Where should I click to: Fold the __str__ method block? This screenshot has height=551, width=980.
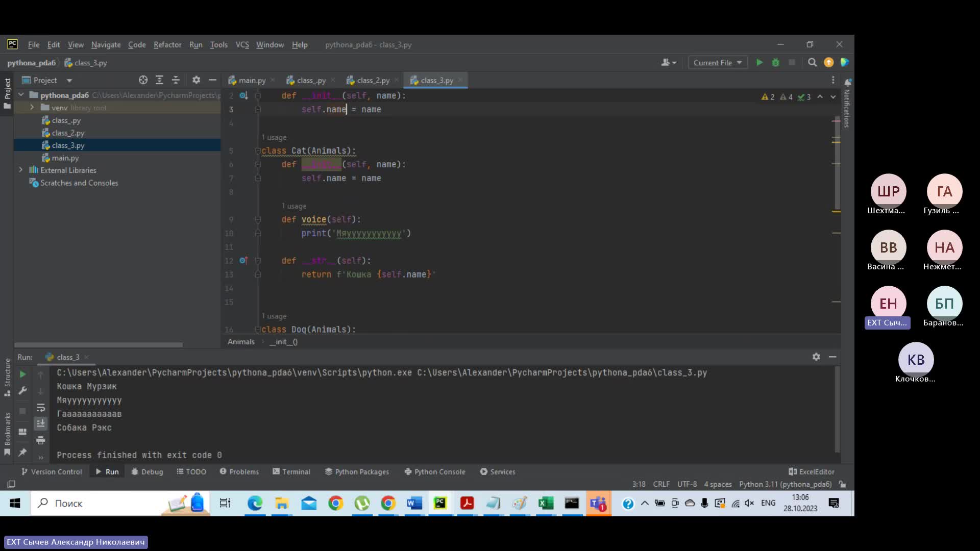(258, 261)
